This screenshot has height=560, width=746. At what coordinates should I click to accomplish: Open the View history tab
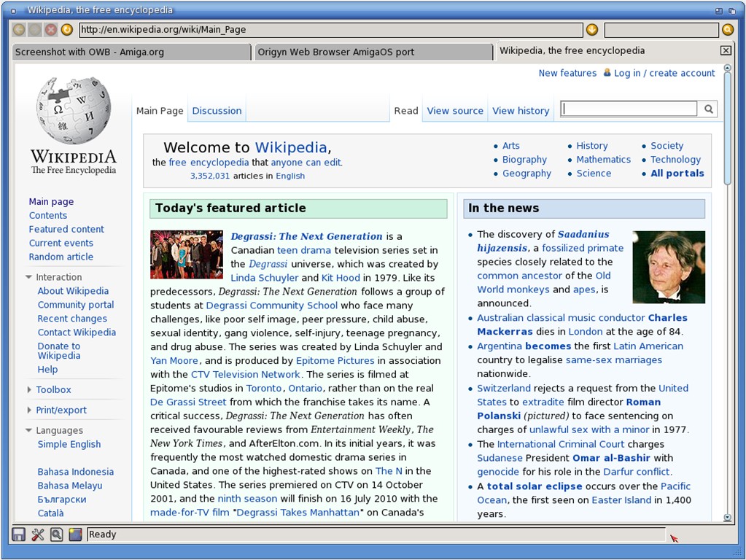click(x=521, y=111)
